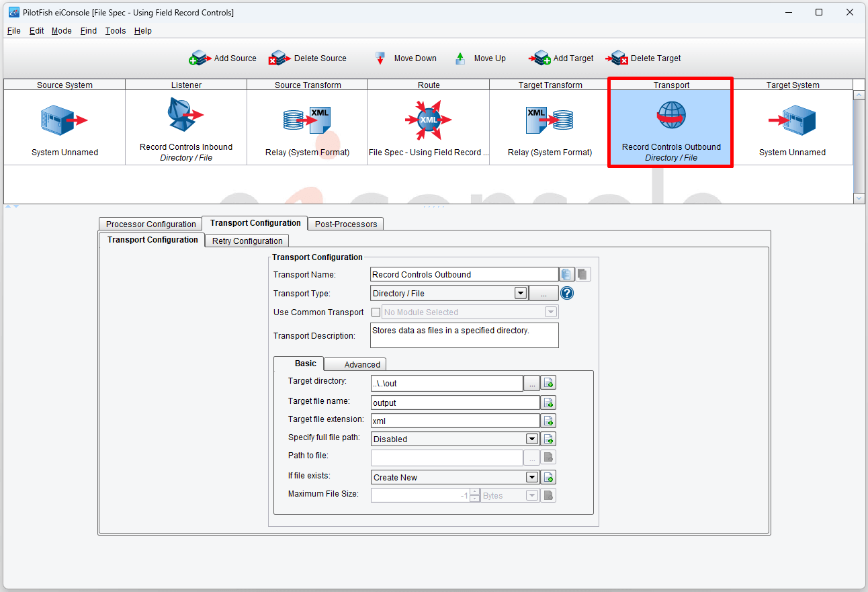
Task: Select the Target System stage icon
Action: [792, 121]
